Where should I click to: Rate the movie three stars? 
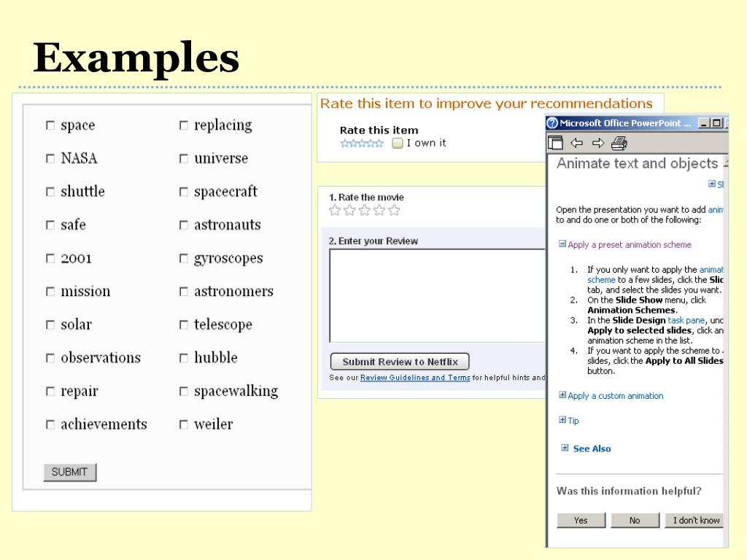click(365, 210)
